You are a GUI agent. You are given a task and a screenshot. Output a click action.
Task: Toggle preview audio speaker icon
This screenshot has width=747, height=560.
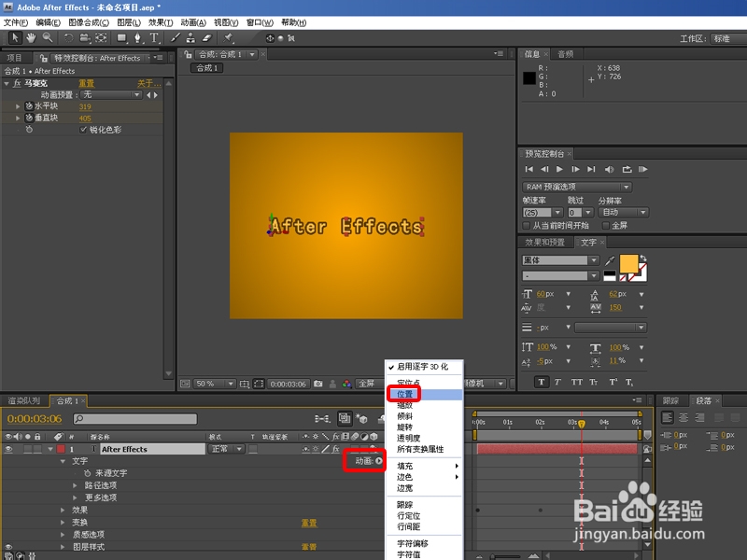(609, 169)
